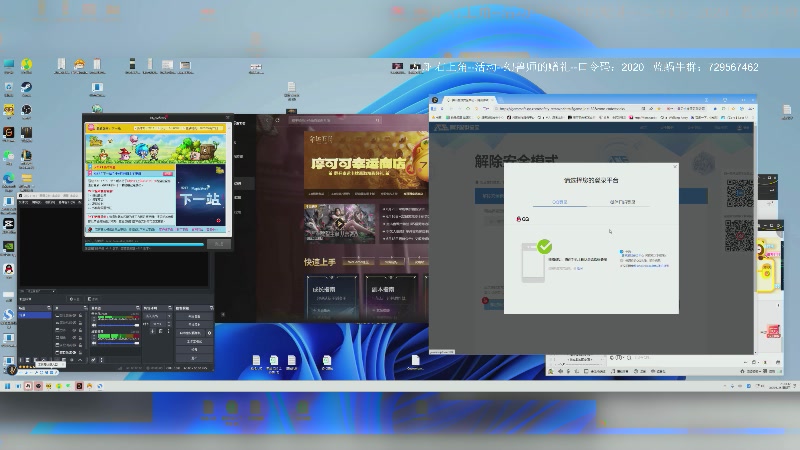Viewport: 800px width, 450px height.
Task: Click the move source up arrow in OBS sources toolbar
Action: pyautogui.click(x=80, y=360)
